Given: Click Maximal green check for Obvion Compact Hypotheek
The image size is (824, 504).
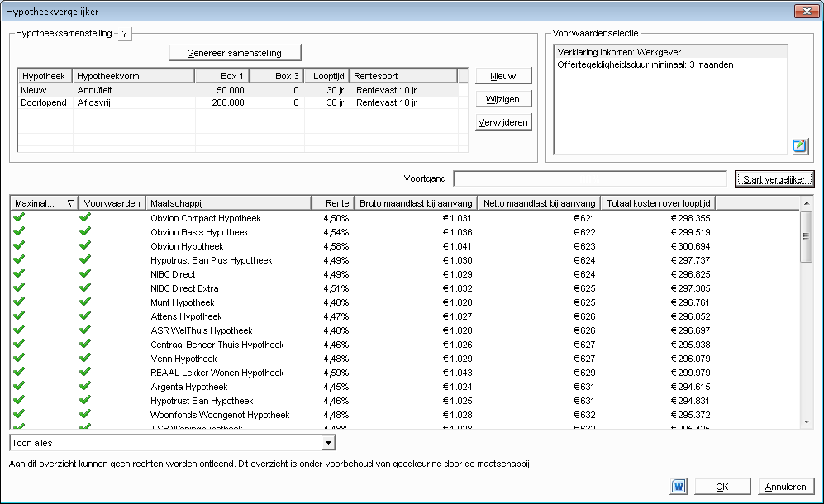Looking at the screenshot, I should point(19,217).
